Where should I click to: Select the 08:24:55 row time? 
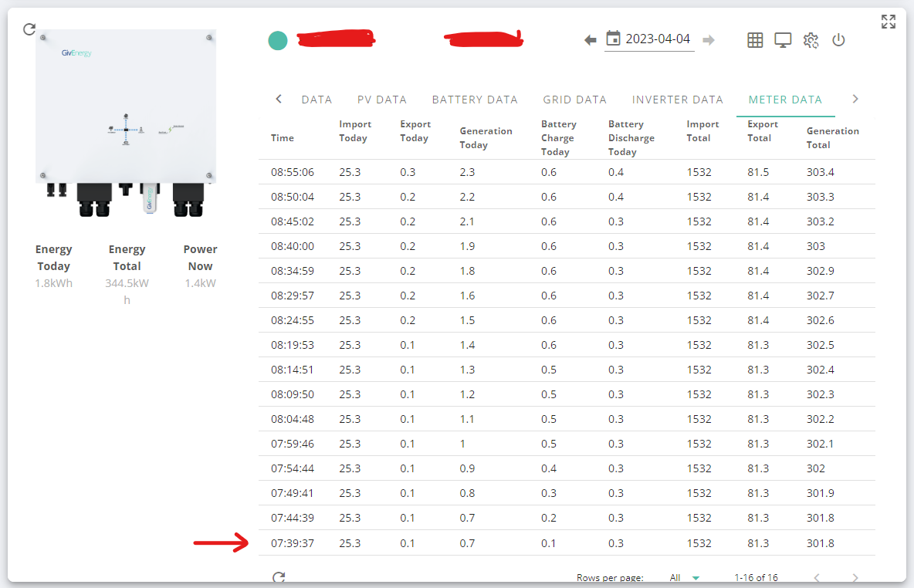click(x=292, y=320)
